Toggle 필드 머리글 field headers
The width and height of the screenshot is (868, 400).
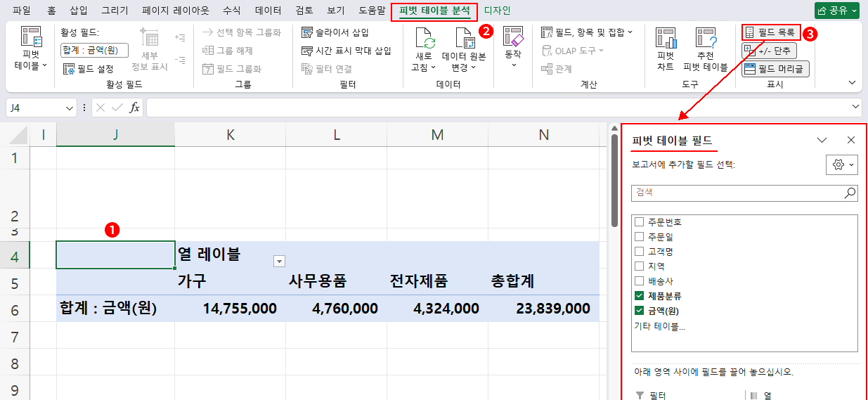pos(775,69)
